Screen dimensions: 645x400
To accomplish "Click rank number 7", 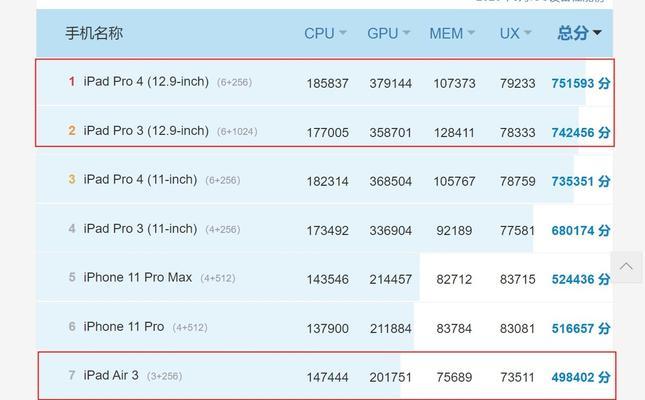I will [x=72, y=375].
